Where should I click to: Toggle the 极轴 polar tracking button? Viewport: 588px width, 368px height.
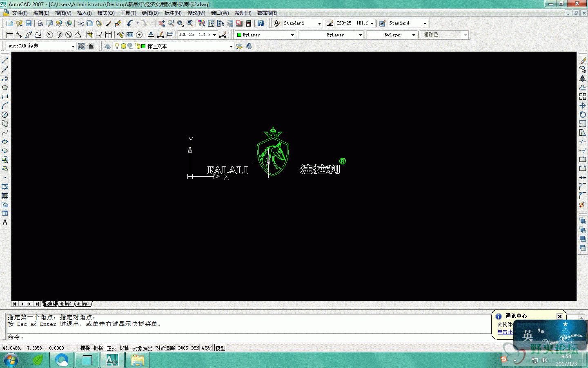pos(124,348)
